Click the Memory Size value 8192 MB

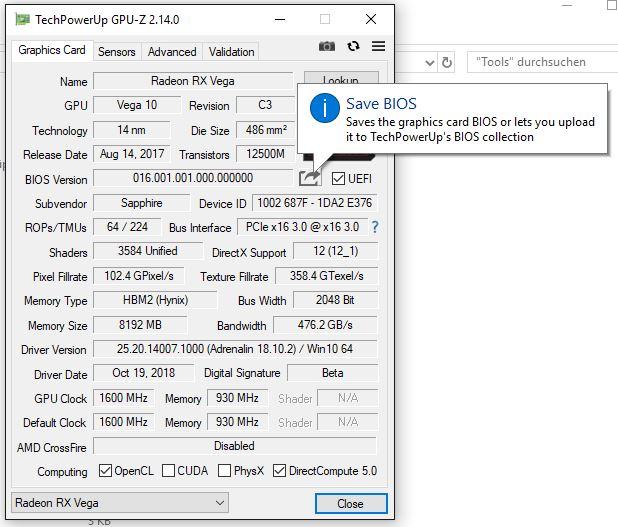click(x=140, y=325)
